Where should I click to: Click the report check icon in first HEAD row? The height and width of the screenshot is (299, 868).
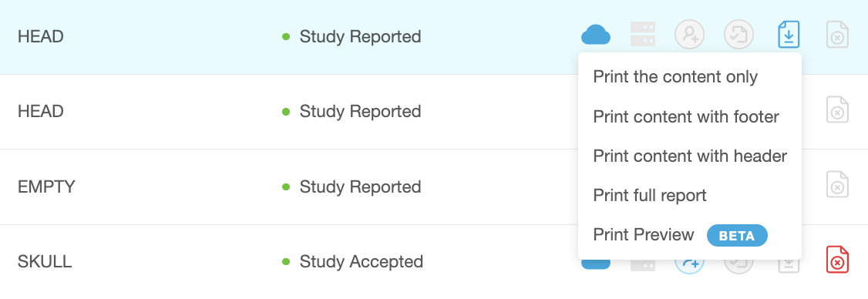tap(739, 35)
